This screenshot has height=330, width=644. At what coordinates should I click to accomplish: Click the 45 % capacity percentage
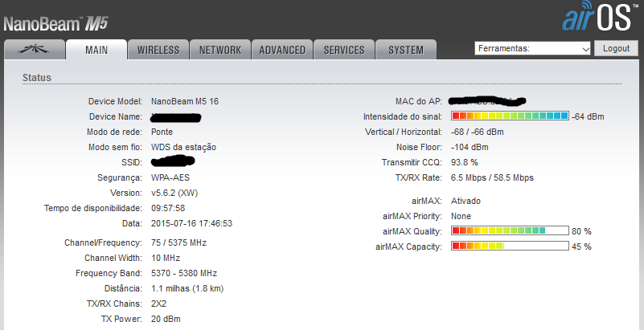(581, 246)
